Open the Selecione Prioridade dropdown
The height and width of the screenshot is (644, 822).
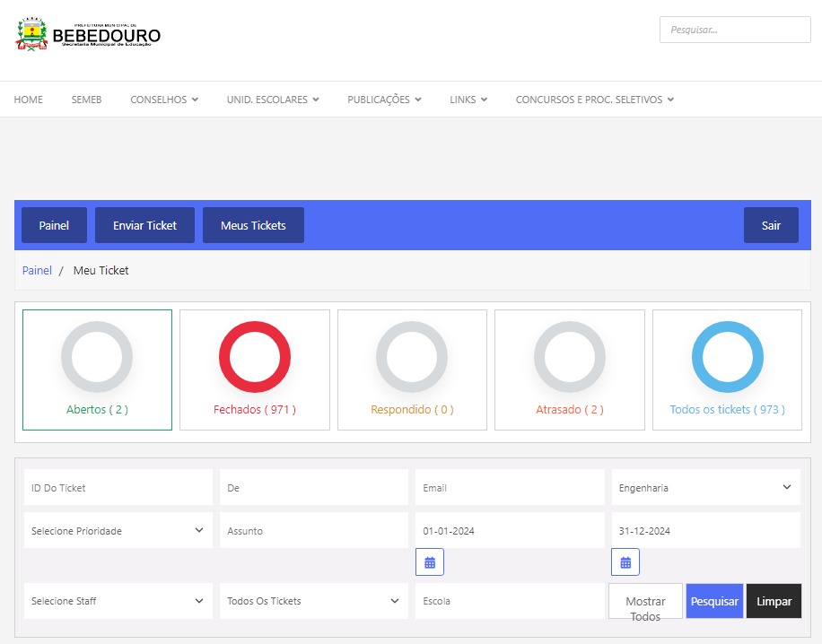coord(118,531)
